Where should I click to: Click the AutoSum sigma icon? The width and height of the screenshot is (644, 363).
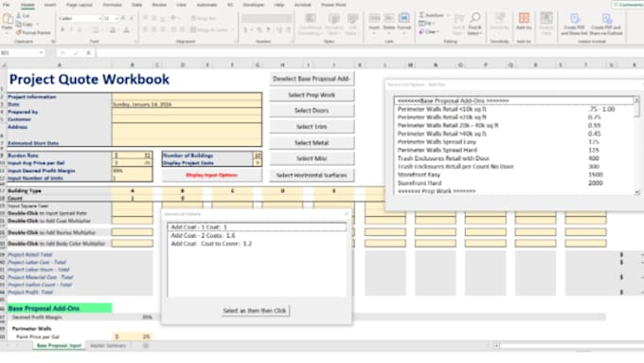421,15
